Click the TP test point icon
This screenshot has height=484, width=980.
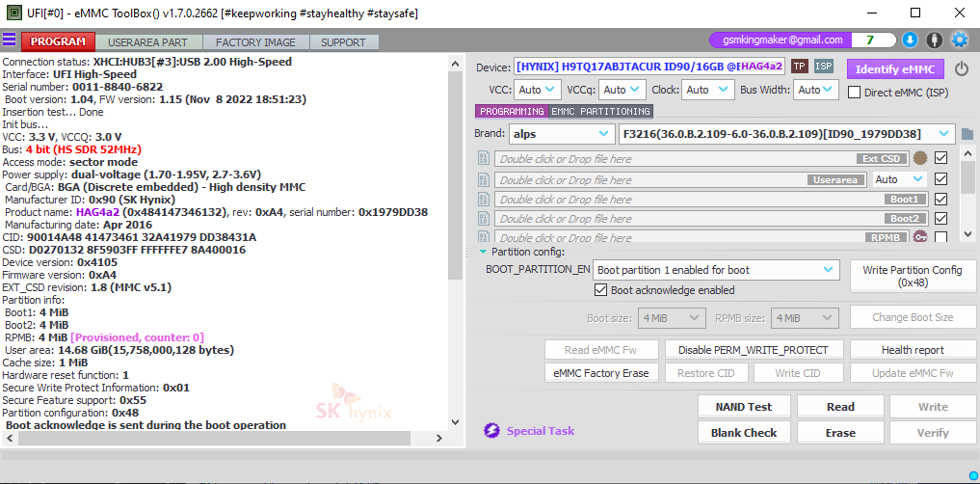[800, 67]
